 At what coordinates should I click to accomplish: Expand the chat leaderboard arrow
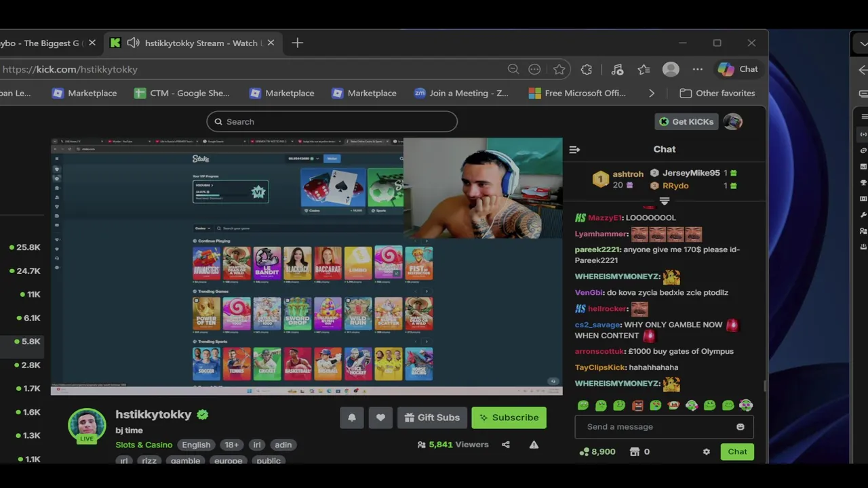pyautogui.click(x=665, y=201)
